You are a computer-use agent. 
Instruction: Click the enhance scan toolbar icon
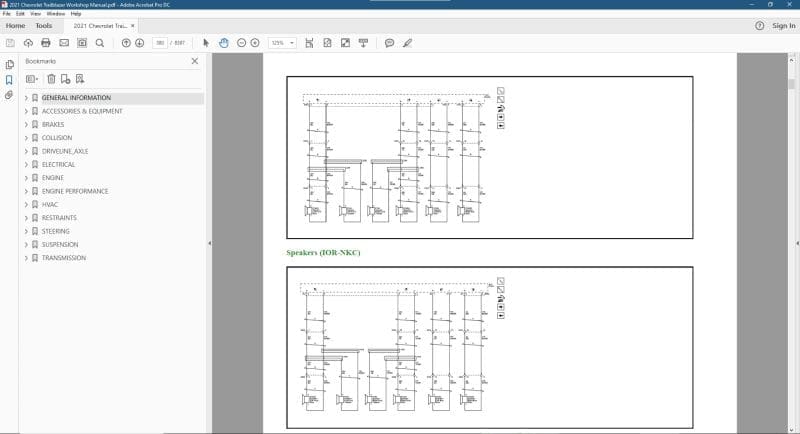(82, 43)
